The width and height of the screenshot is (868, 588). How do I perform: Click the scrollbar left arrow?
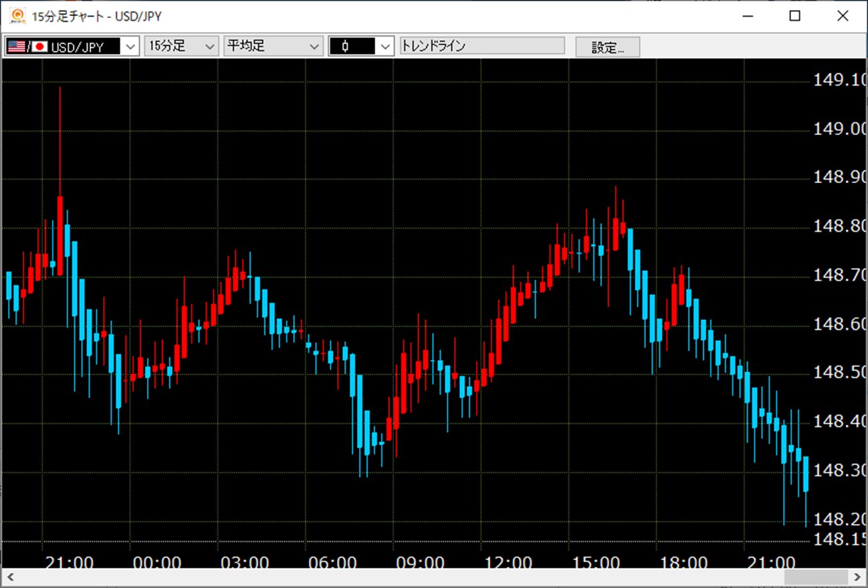tap(10, 576)
